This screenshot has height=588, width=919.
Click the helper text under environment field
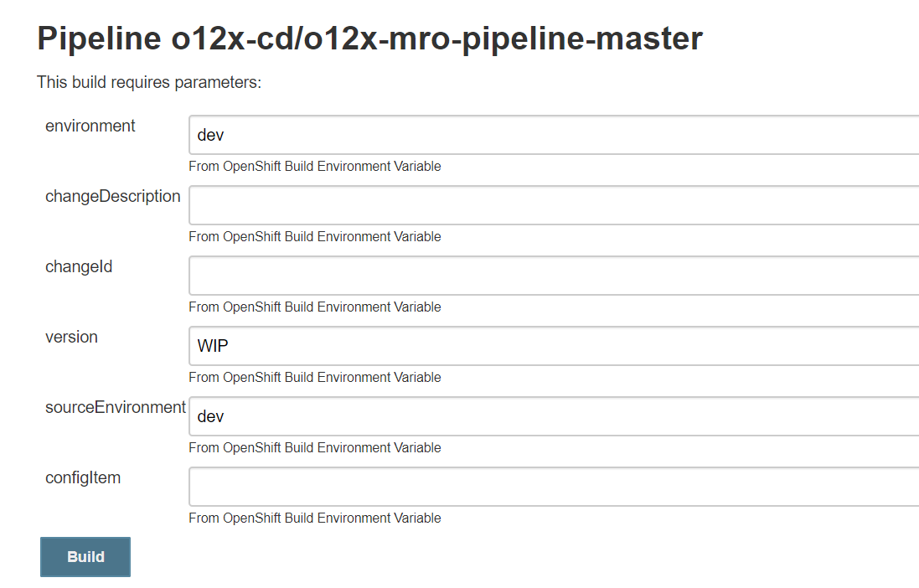pos(314,166)
